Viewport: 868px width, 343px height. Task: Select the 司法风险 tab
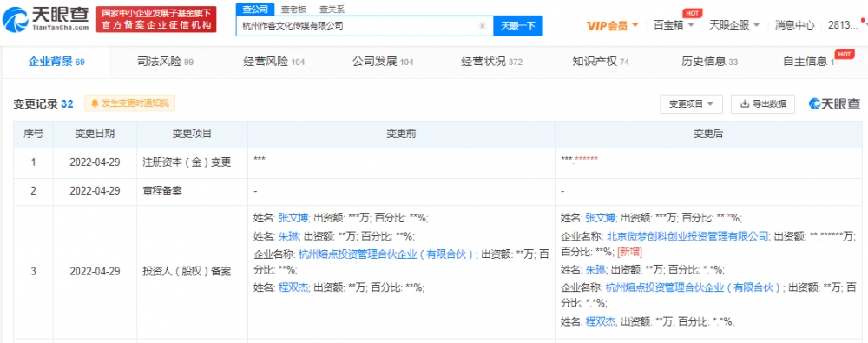click(165, 62)
